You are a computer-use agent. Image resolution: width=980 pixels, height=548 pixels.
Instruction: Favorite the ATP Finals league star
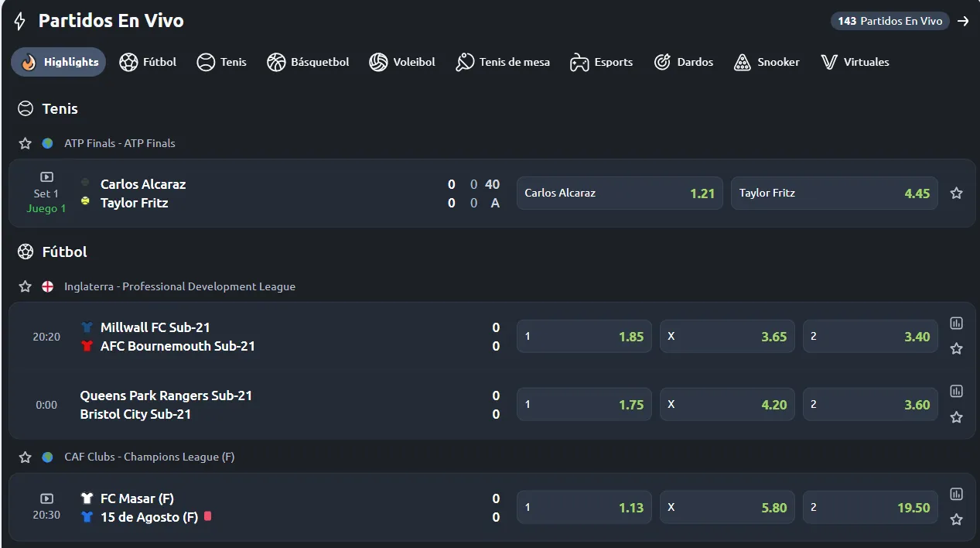tap(26, 143)
